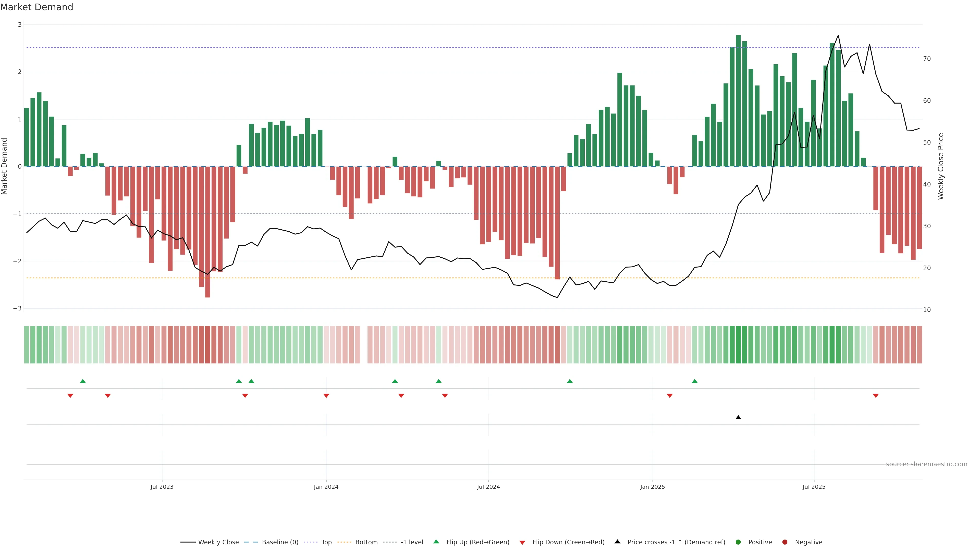This screenshot has height=551, width=980.
Task: Click the black price-cross triangle marker on chart
Action: 738,418
